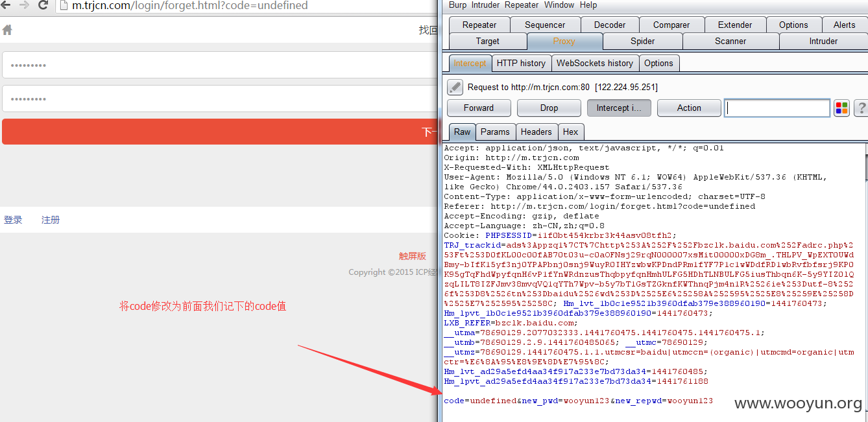Open the Repeater menu in menu bar
The image size is (868, 422).
[522, 5]
